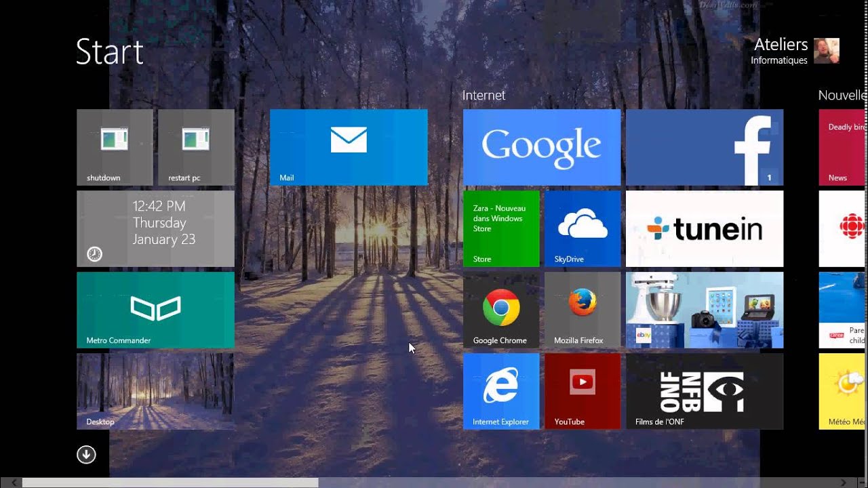Open the Facebook tile

pos(705,147)
